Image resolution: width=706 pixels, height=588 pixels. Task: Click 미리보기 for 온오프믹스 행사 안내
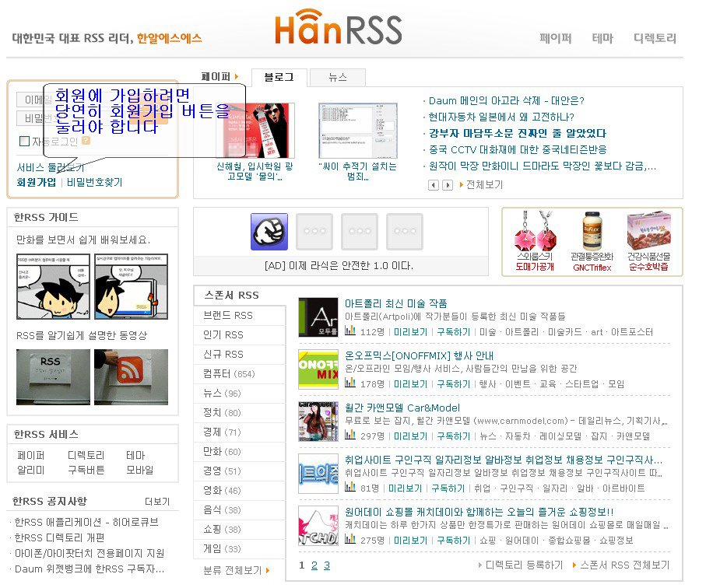[410, 384]
